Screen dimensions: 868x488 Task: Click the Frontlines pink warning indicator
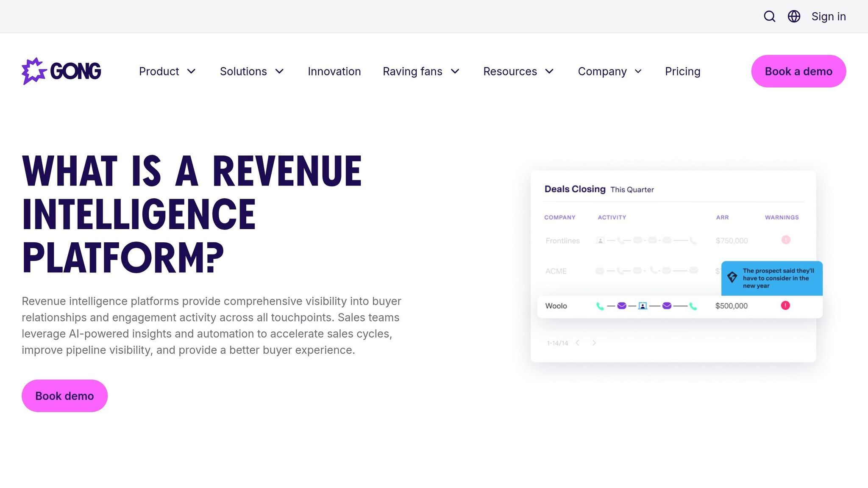[x=786, y=240]
